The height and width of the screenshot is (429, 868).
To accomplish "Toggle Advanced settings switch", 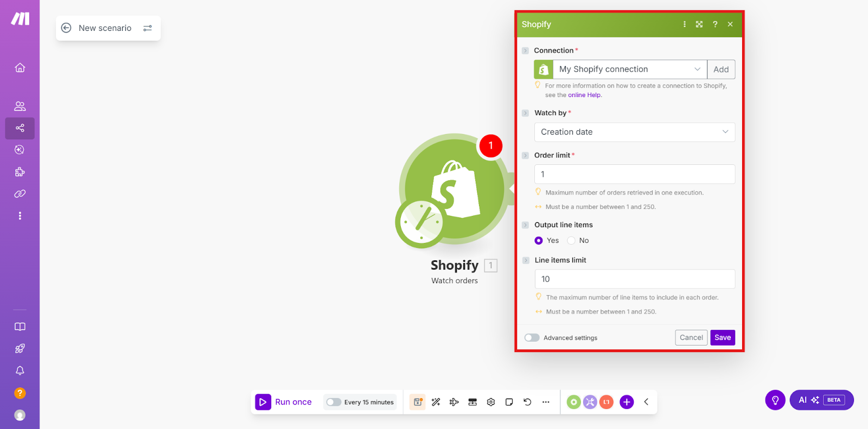I will tap(532, 338).
